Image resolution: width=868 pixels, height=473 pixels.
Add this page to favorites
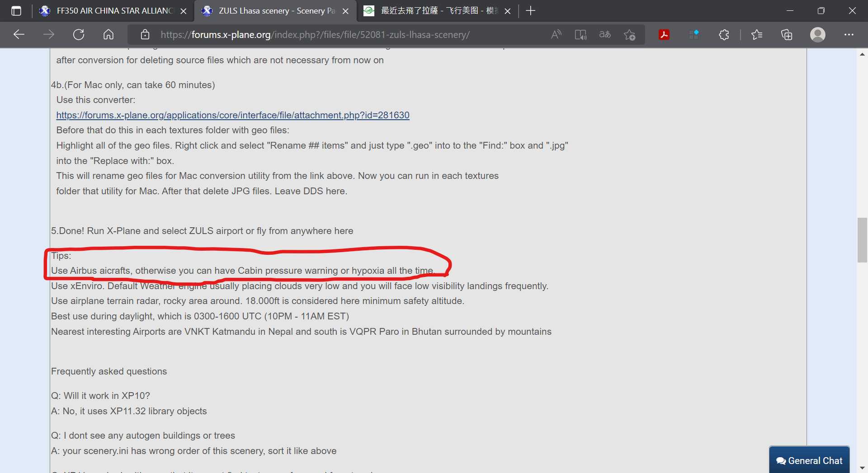click(629, 35)
